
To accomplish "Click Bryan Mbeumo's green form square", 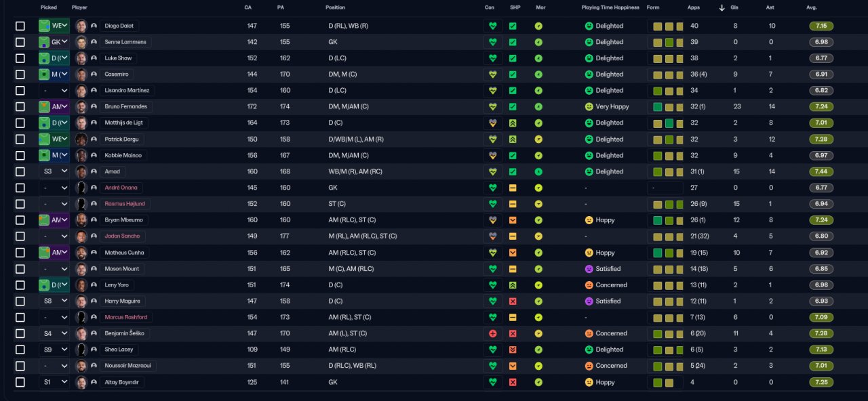I will point(657,220).
